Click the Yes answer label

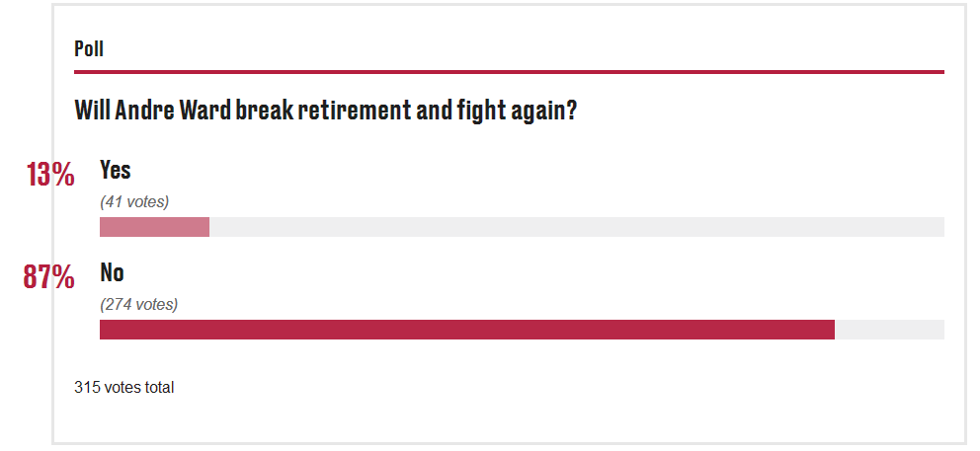click(x=115, y=170)
